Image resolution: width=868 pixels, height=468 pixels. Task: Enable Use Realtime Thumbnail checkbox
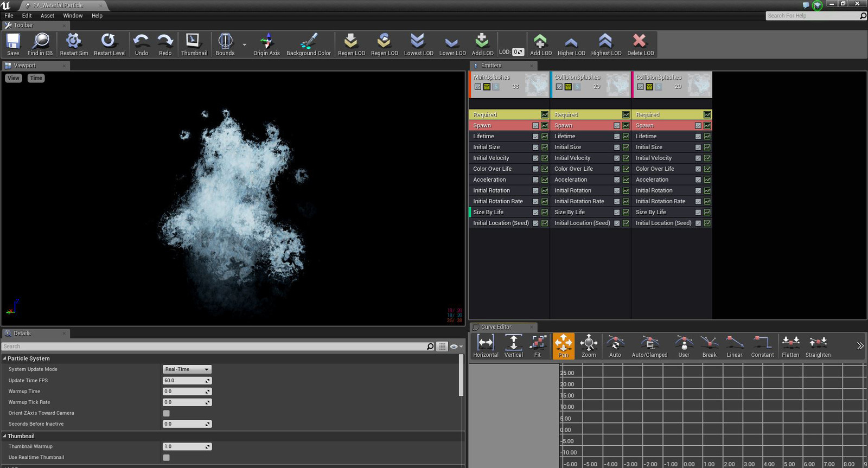click(x=167, y=458)
